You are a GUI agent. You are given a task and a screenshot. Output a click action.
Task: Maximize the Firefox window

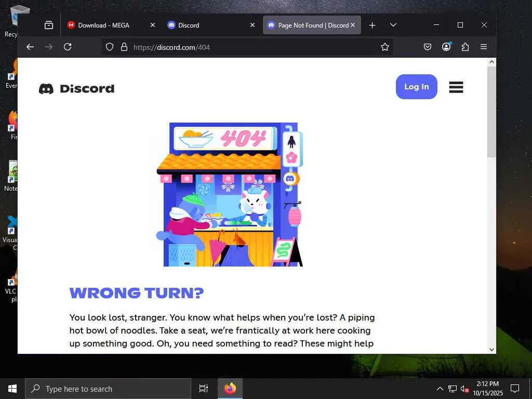460,25
